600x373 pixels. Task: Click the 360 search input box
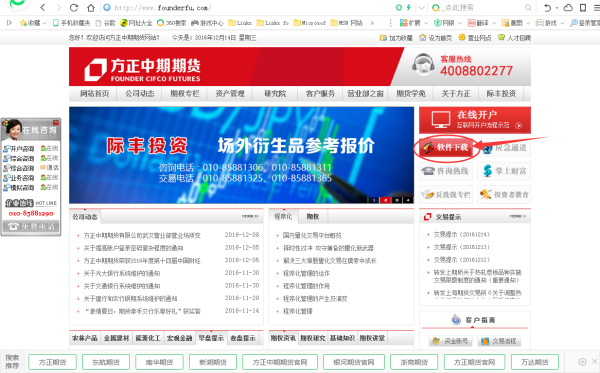click(x=483, y=8)
